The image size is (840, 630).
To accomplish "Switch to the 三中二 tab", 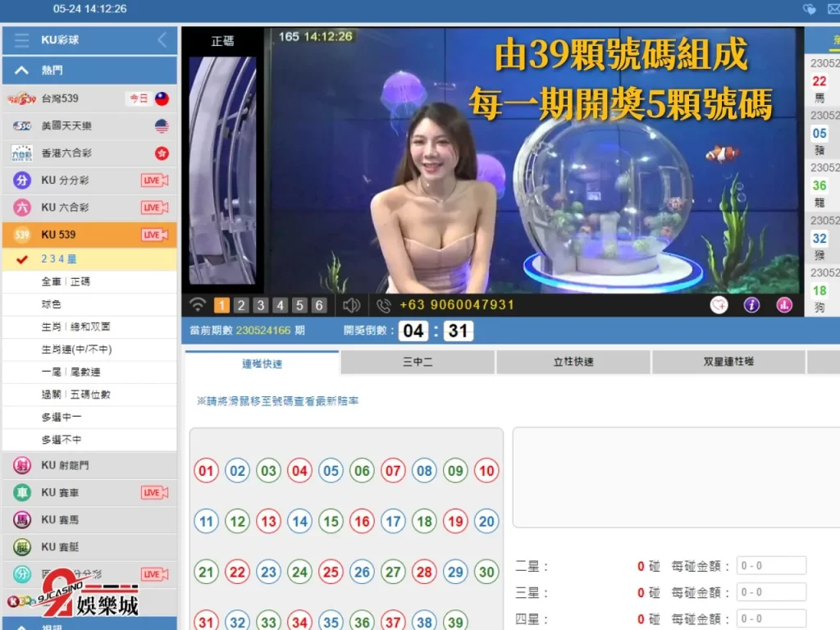I will [x=417, y=361].
